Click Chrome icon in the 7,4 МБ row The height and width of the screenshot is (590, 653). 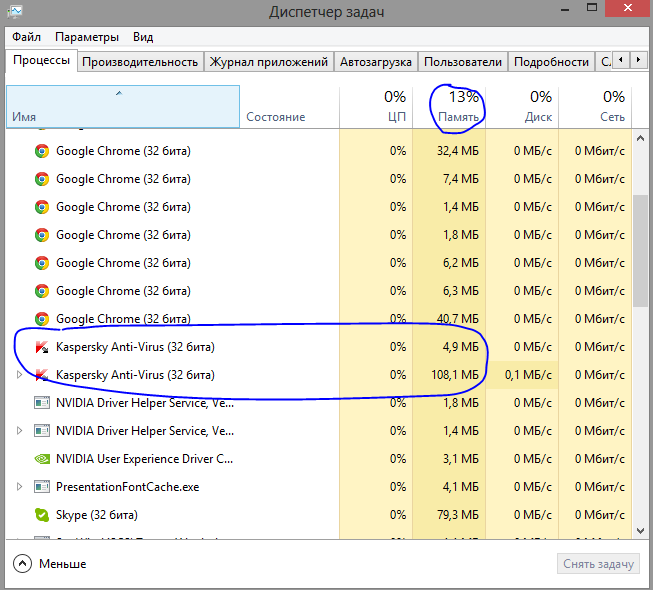click(42, 179)
